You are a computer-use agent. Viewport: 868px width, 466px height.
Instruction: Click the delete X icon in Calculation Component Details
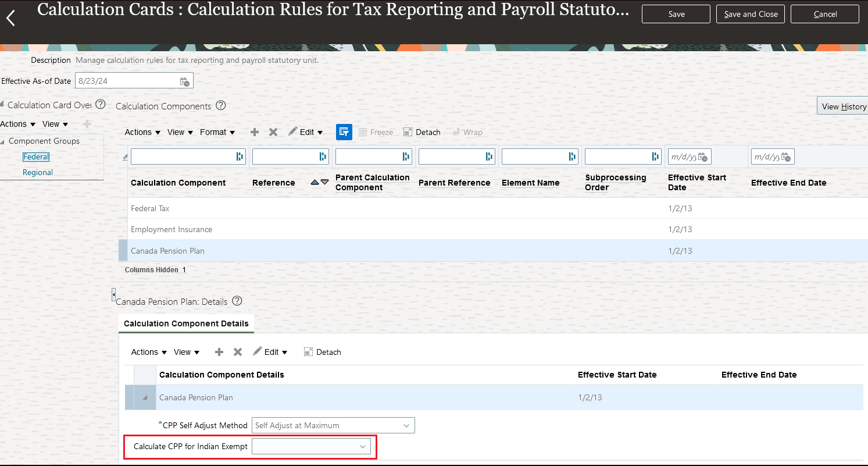coord(237,352)
